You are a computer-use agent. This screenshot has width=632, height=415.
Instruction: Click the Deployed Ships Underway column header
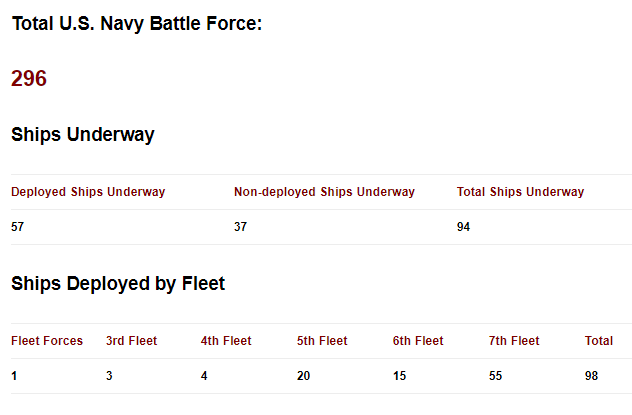point(88,192)
